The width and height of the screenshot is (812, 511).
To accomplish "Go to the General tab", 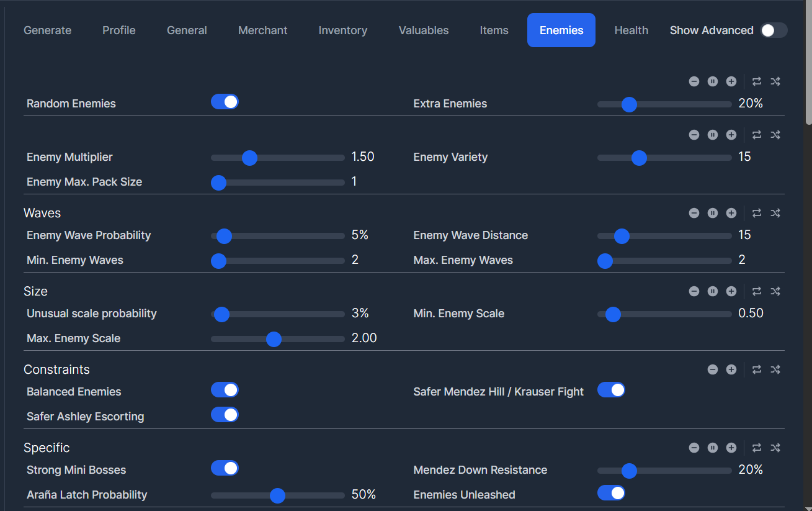I will coord(187,30).
